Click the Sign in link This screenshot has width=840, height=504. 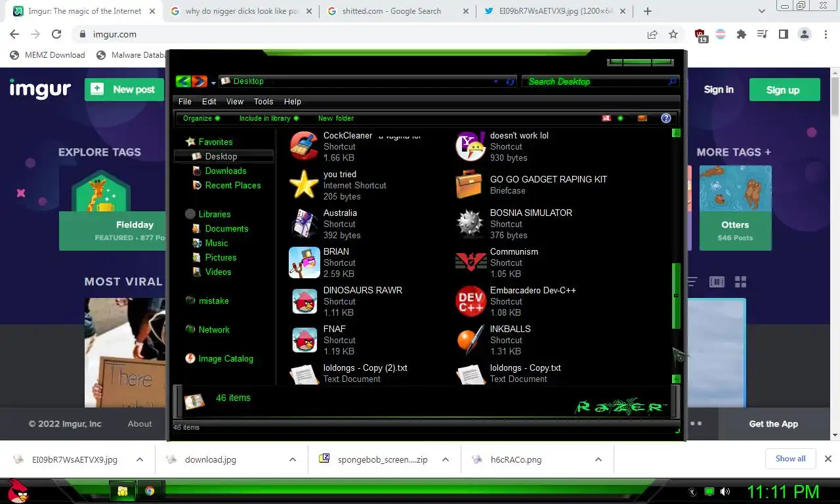click(719, 90)
